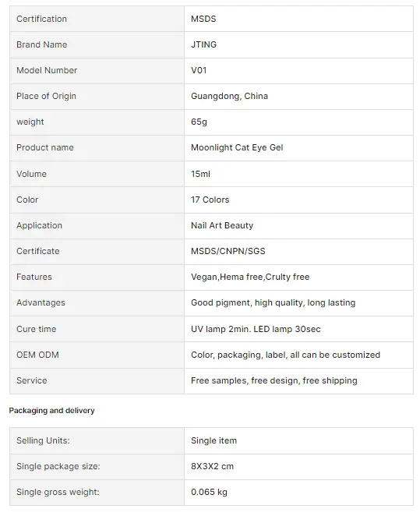
Task: Select the Guangdong, China origin text
Action: pyautogui.click(x=229, y=96)
